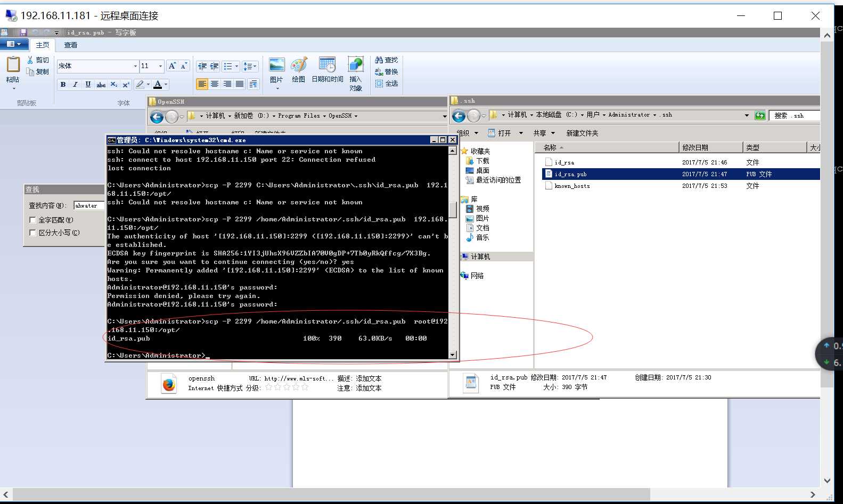This screenshot has height=504, width=843.
Task: Open the font size 11 dropdown
Action: click(160, 66)
